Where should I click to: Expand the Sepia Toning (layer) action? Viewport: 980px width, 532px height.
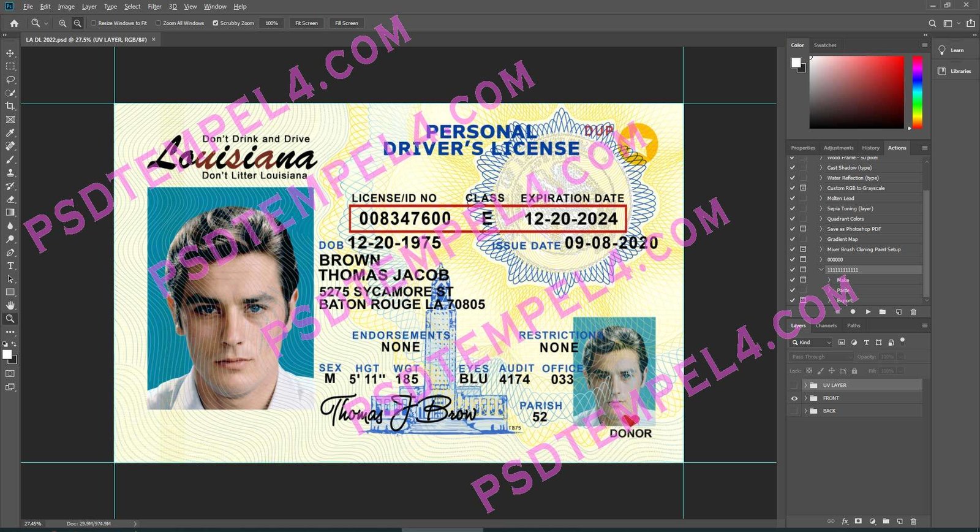tap(821, 208)
